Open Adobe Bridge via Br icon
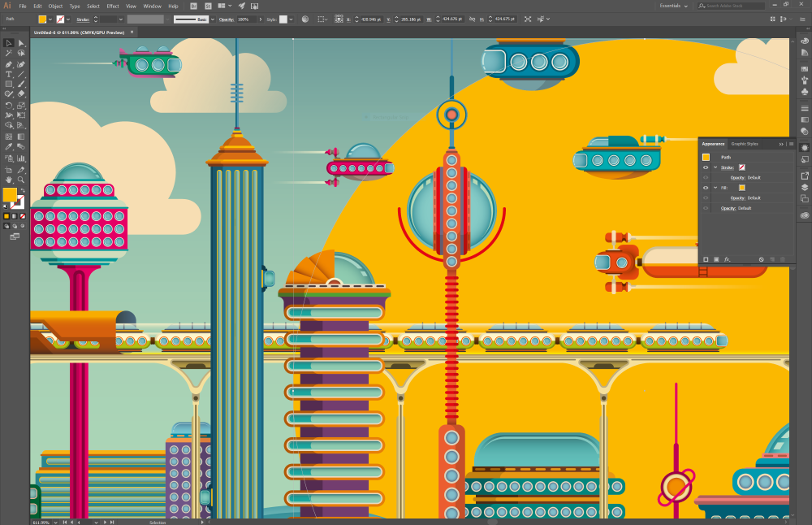 pos(194,7)
